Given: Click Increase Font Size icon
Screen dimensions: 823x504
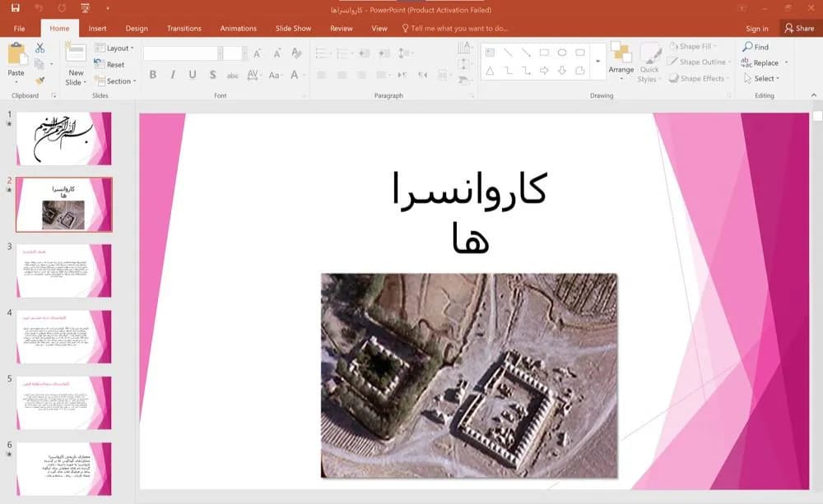Looking at the screenshot, I should (x=257, y=53).
